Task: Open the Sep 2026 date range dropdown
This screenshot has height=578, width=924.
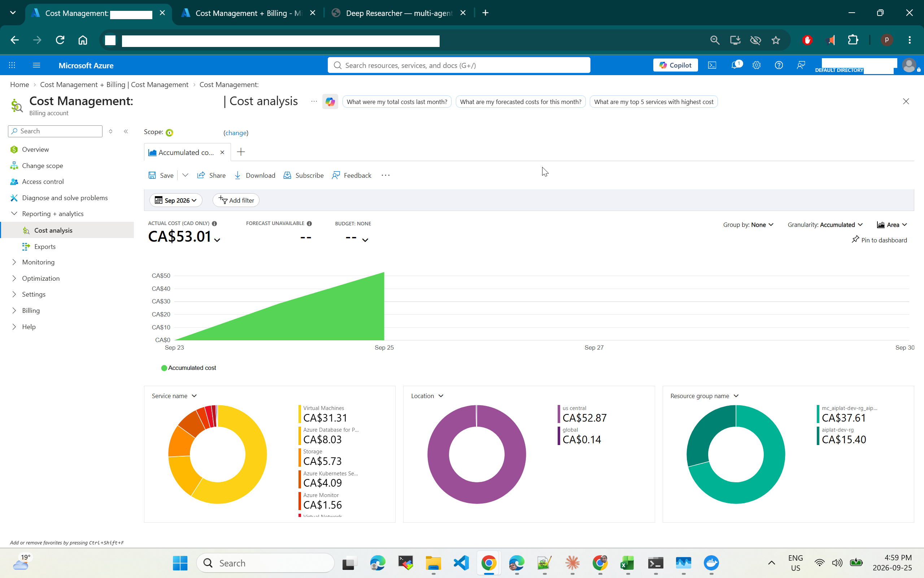Action: pos(176,200)
